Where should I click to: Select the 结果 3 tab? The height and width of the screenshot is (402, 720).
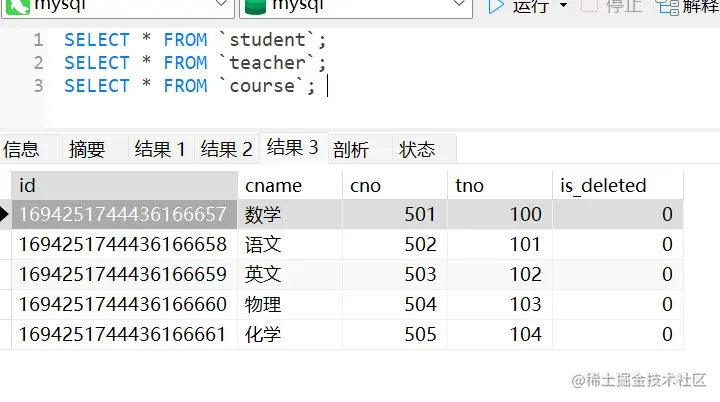[293, 148]
